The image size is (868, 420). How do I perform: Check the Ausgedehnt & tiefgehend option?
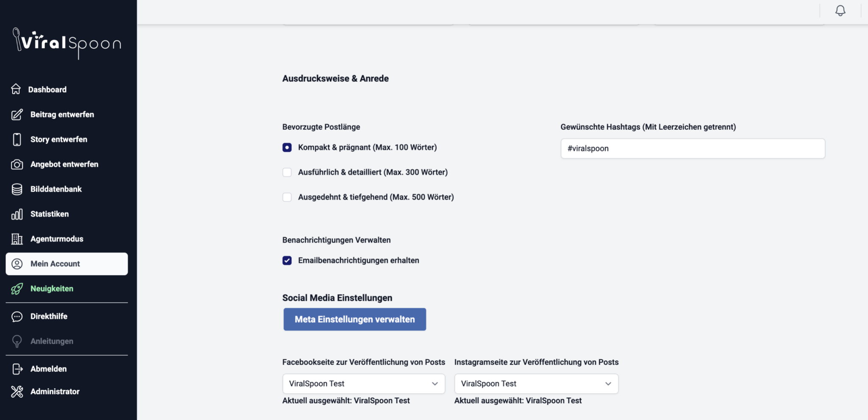coord(287,197)
